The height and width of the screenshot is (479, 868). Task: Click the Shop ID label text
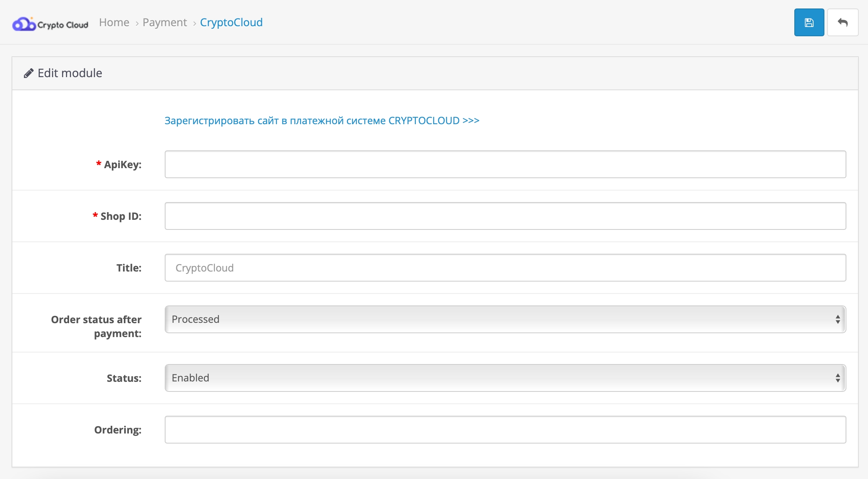(x=121, y=216)
